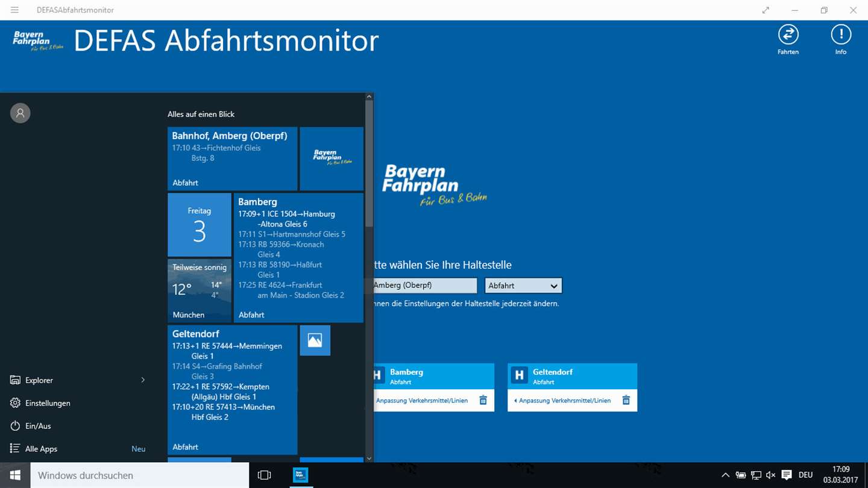The image size is (868, 488).
Task: Click the Alles auf einen Blick group header
Action: point(201,114)
